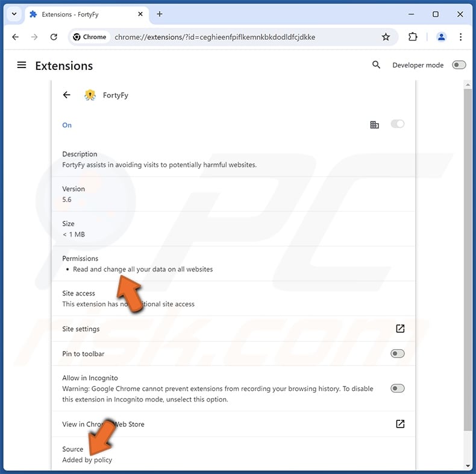Close the Extensions - FortyFy tab
This screenshot has height=474, width=476.
tap(140, 14)
